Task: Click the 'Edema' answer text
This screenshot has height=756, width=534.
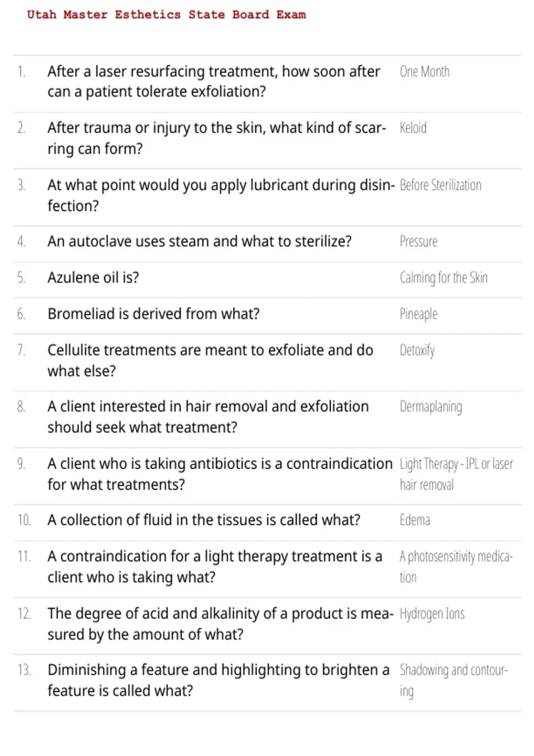Action: (x=415, y=520)
